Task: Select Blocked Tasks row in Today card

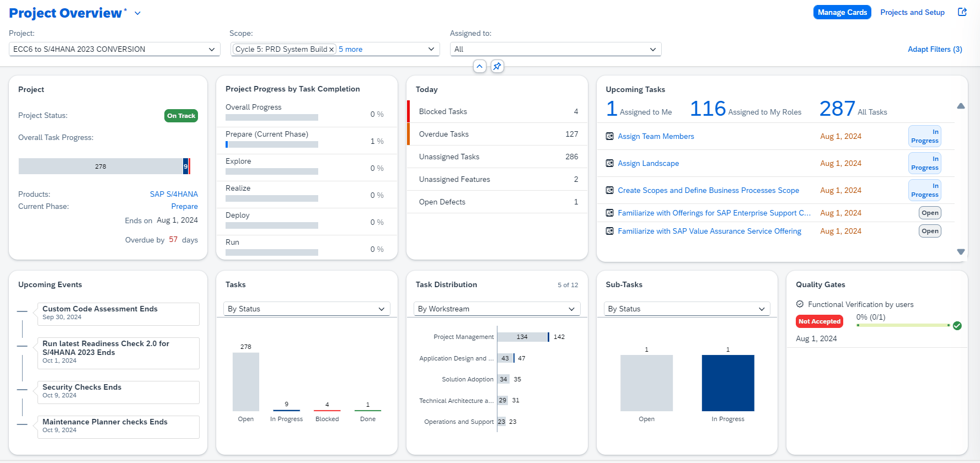Action: (497, 111)
